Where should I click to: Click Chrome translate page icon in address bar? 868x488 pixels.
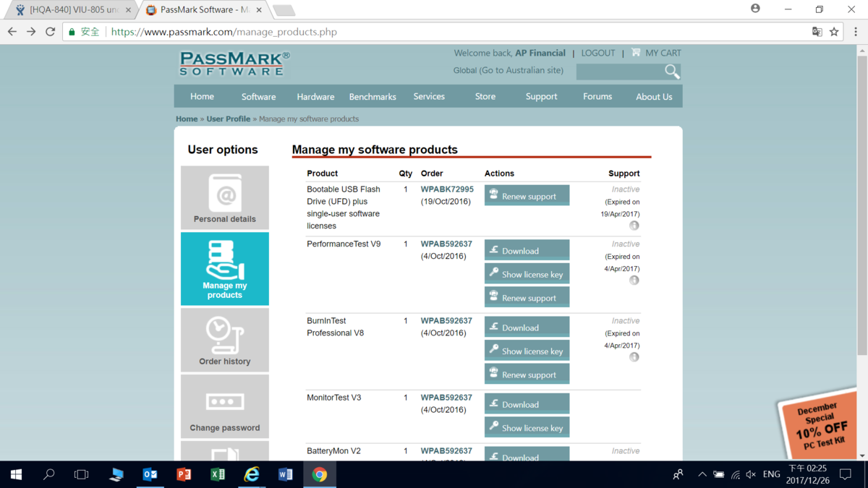[x=817, y=32]
